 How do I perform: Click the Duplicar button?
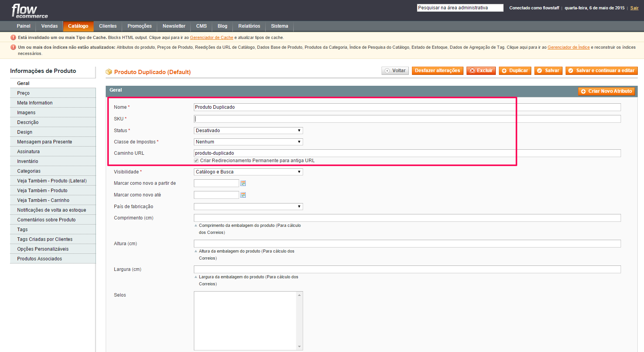(x=515, y=71)
